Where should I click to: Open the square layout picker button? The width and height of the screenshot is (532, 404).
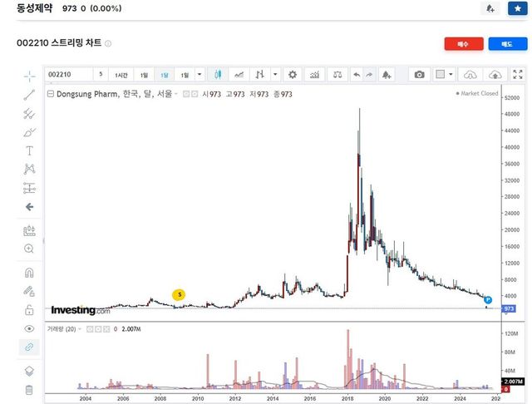tap(440, 74)
